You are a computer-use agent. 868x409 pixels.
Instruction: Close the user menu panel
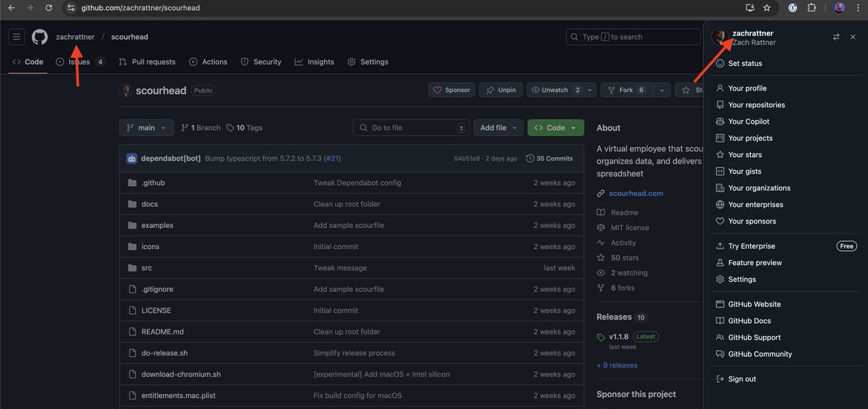pyautogui.click(x=853, y=37)
